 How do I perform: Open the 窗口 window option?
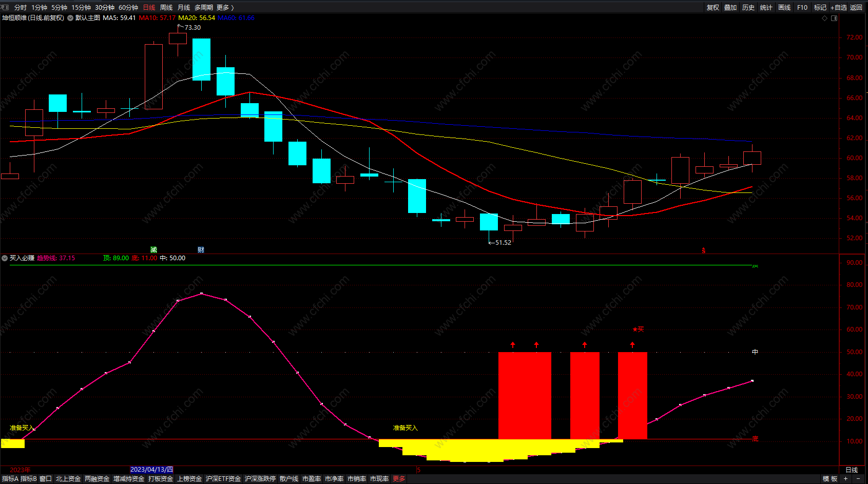coord(46,479)
